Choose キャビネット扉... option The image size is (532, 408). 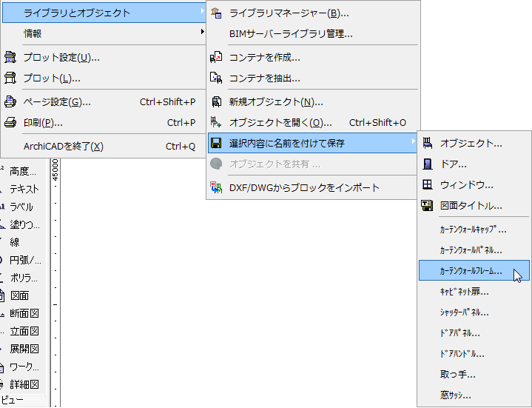(474, 292)
